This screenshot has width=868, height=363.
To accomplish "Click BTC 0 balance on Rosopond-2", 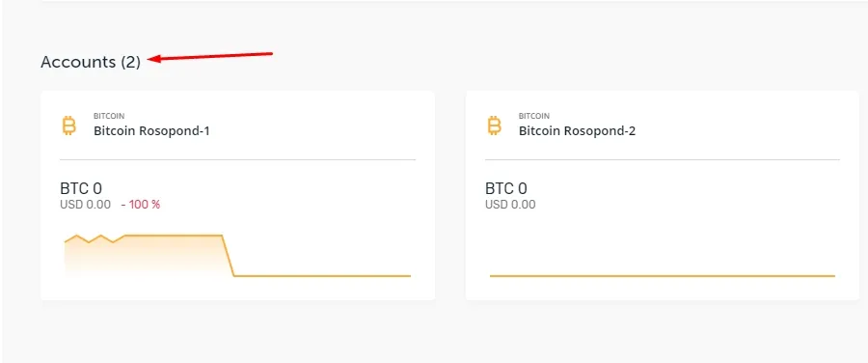I will [x=506, y=188].
